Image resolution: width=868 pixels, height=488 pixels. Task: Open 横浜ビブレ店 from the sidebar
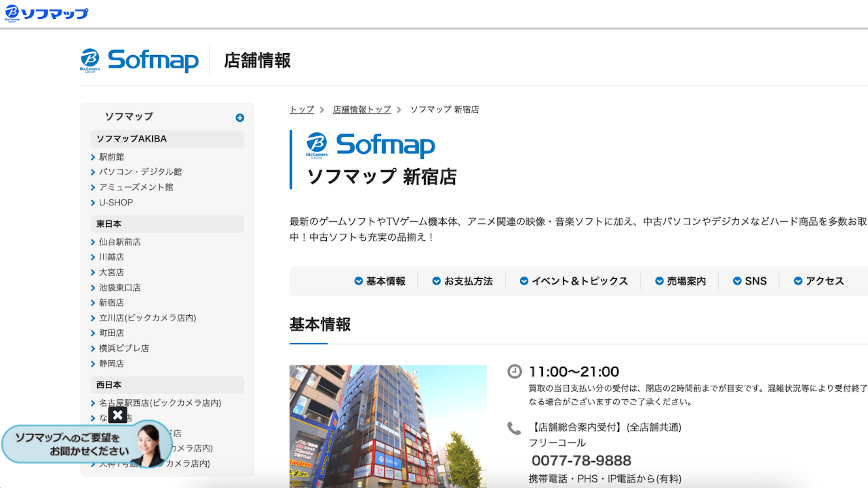click(x=124, y=348)
